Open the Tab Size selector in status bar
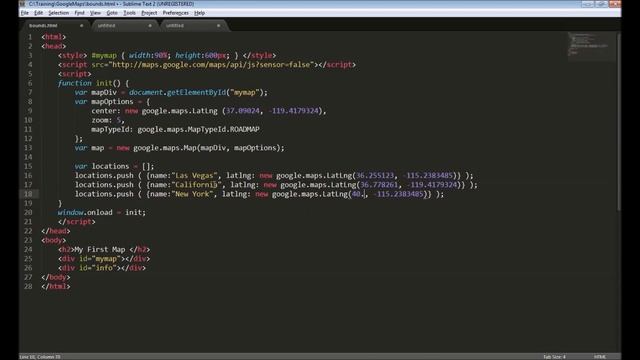640x360 pixels. (554, 357)
